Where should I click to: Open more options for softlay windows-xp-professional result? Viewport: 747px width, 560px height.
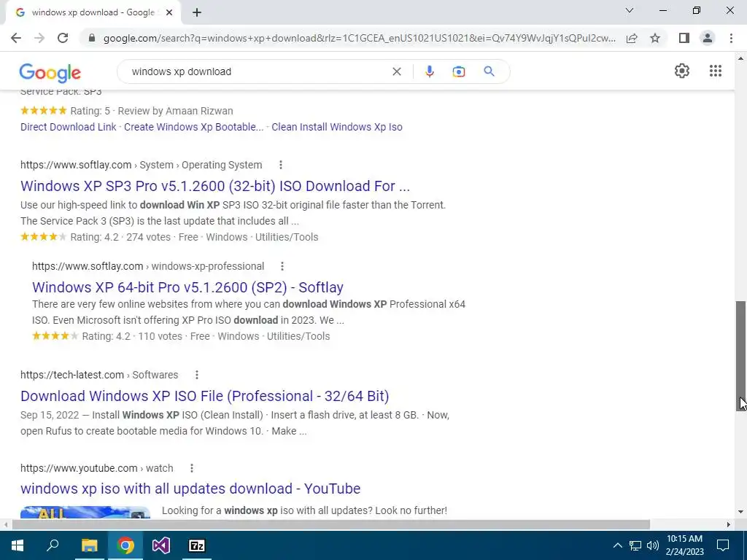point(282,266)
